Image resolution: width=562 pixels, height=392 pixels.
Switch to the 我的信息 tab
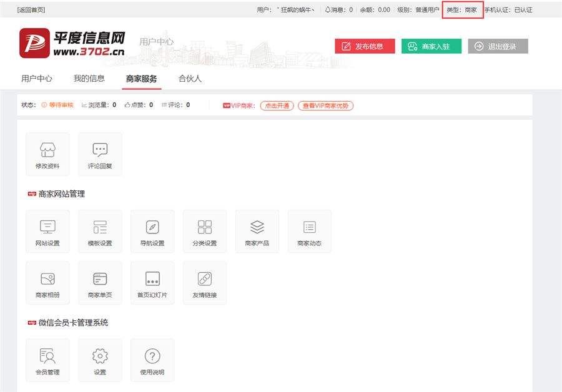pos(89,79)
